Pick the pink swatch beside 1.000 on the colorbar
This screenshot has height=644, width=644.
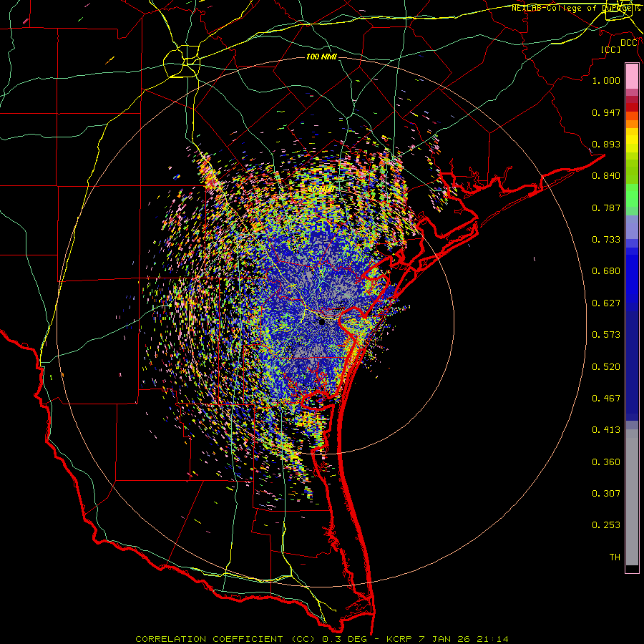(x=632, y=78)
